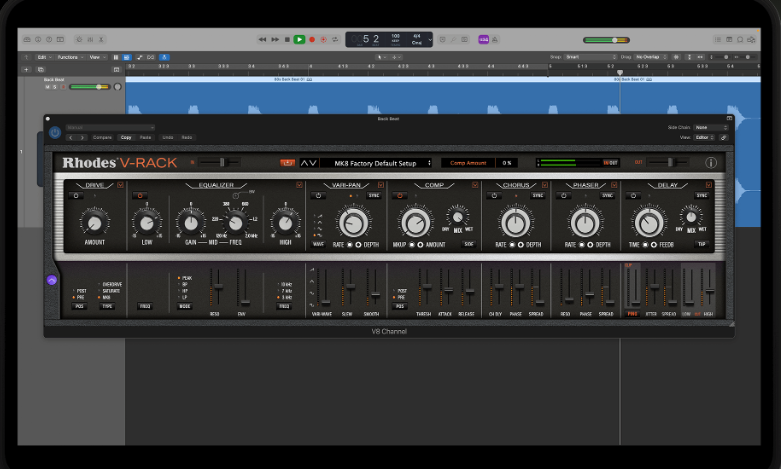Click the Vari-Pan WAVE button
This screenshot has width=781, height=469.
coord(318,244)
